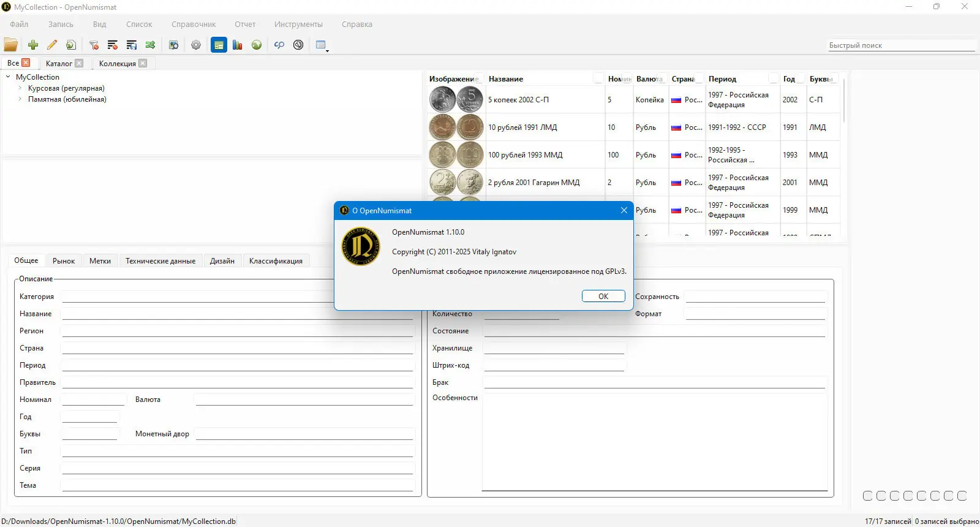Select row 10 рублей 1991 ЛМД
Viewport: 980px width, 527px height.
pyautogui.click(x=634, y=127)
